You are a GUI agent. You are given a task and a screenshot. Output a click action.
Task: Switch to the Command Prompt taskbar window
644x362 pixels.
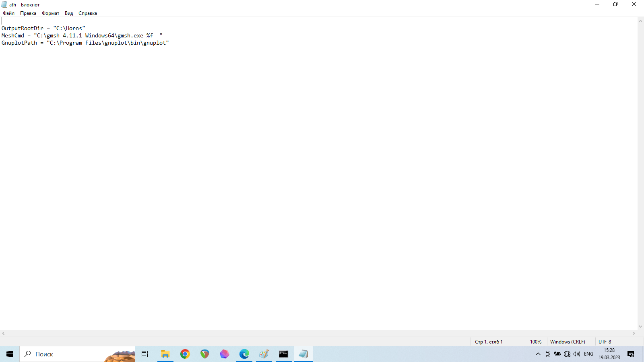283,354
